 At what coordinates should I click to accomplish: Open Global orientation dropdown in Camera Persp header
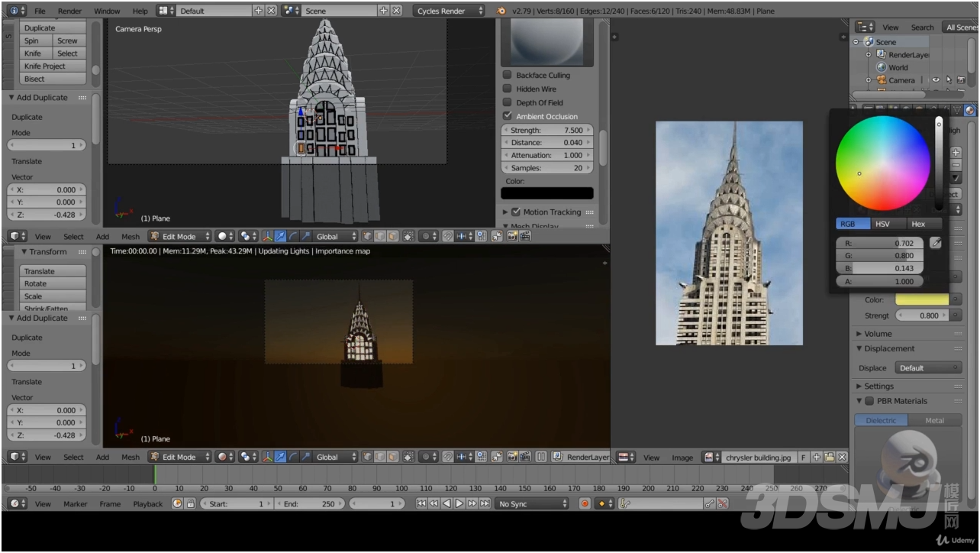335,237
